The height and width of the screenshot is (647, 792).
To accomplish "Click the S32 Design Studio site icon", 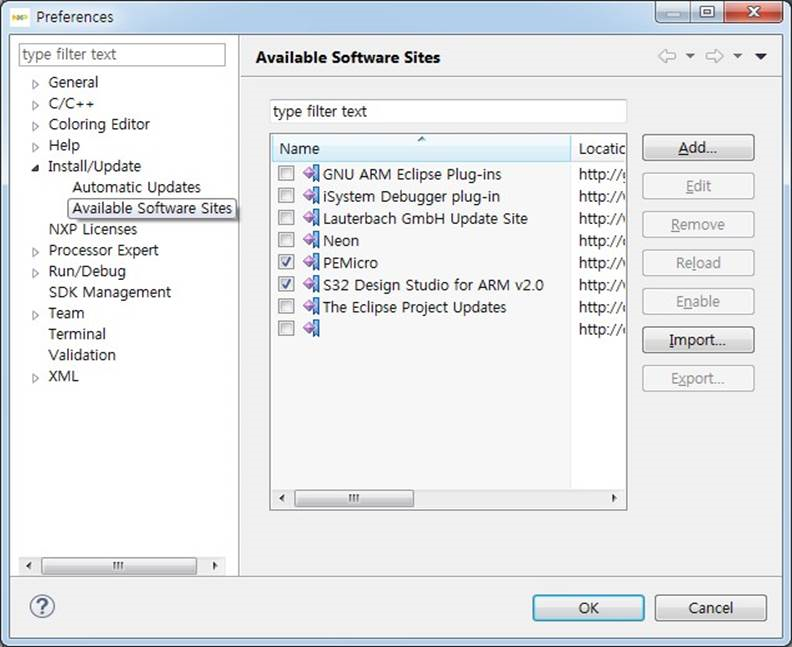I will click(311, 285).
